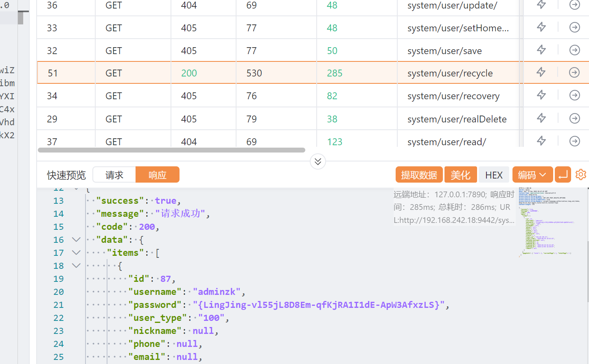The height and width of the screenshot is (364, 589).
Task: Open the orange settings gear icon
Action: click(x=581, y=174)
